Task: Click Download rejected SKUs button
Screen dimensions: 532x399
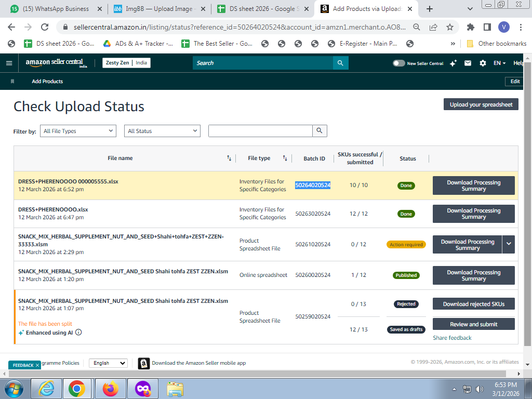Action: 474,304
